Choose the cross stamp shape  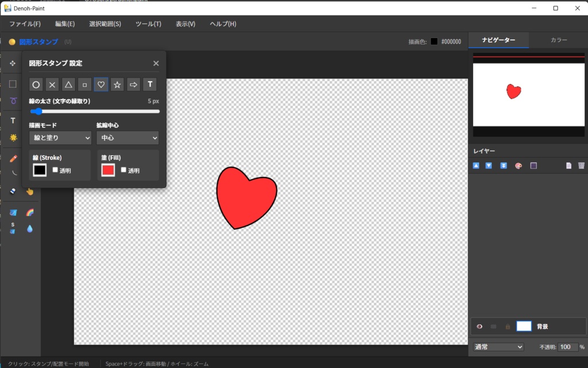pyautogui.click(x=52, y=85)
